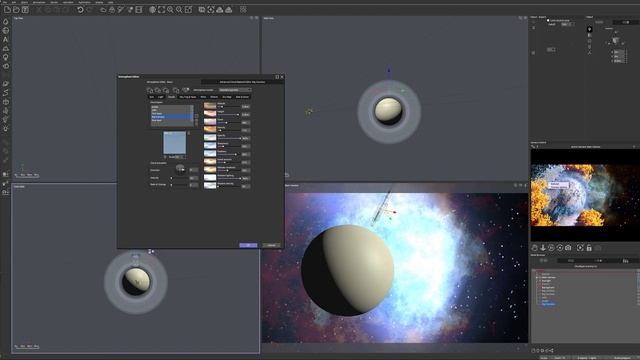Image resolution: width=640 pixels, height=360 pixels.
Task: Click the frame-target icon below camera preview
Action: pyautogui.click(x=580, y=248)
